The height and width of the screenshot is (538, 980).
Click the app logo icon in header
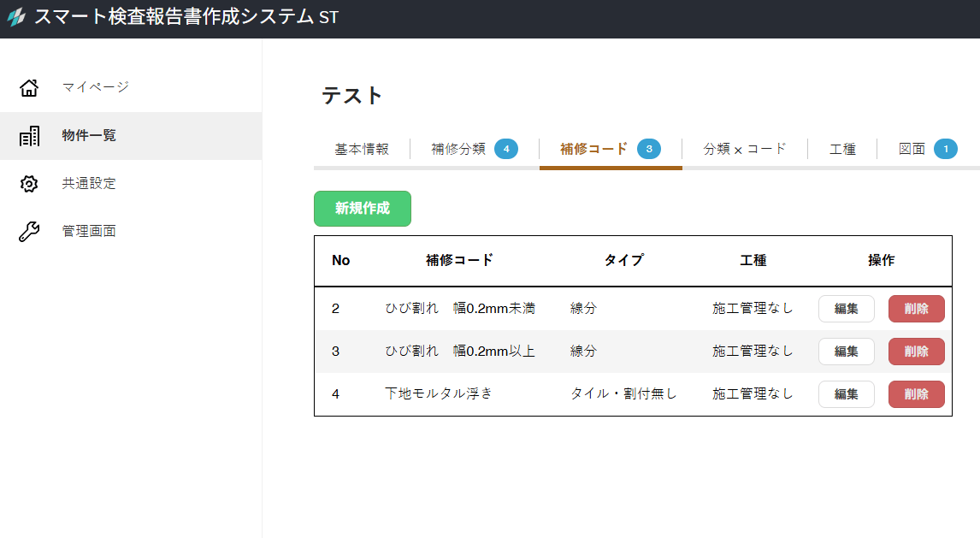click(16, 17)
